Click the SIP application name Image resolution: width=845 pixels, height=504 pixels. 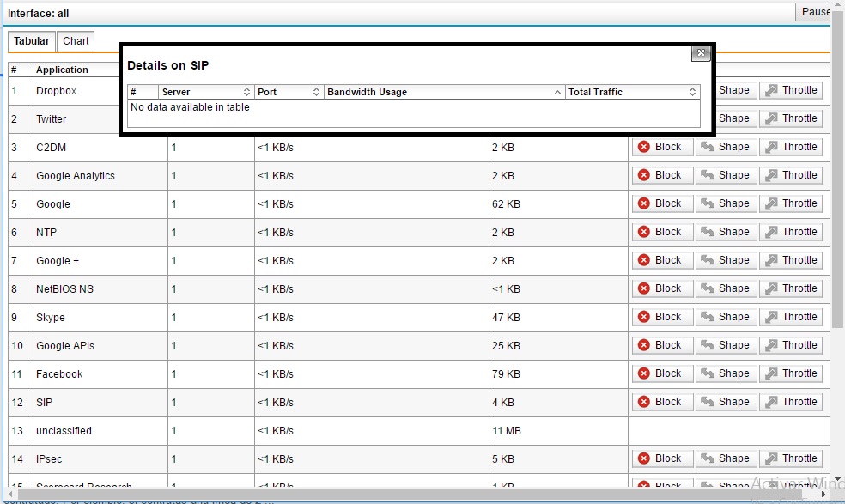[44, 403]
